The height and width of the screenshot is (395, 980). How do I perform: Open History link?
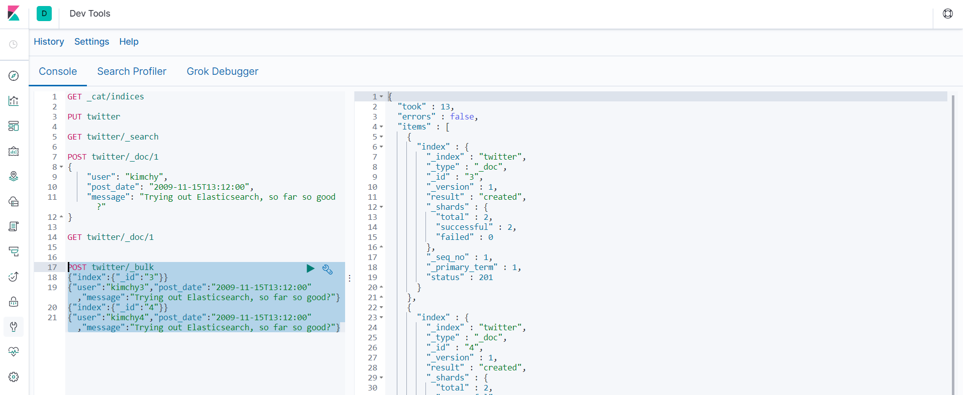[49, 42]
